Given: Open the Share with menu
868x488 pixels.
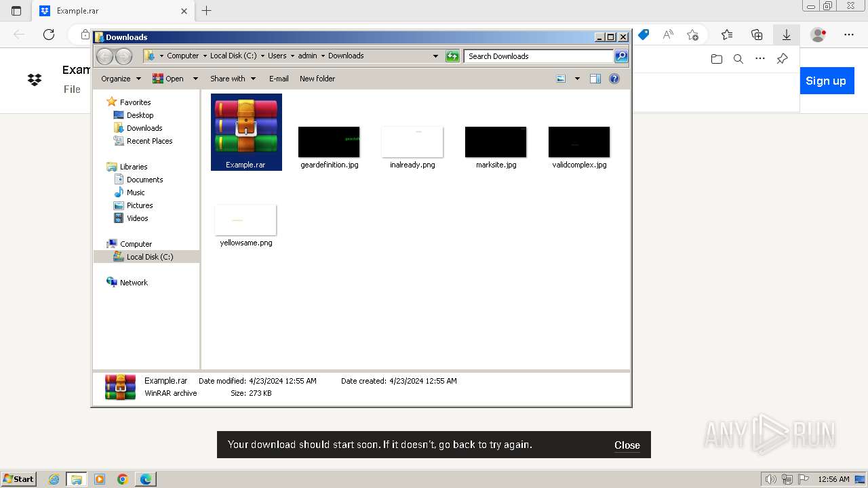Looking at the screenshot, I should coord(233,79).
